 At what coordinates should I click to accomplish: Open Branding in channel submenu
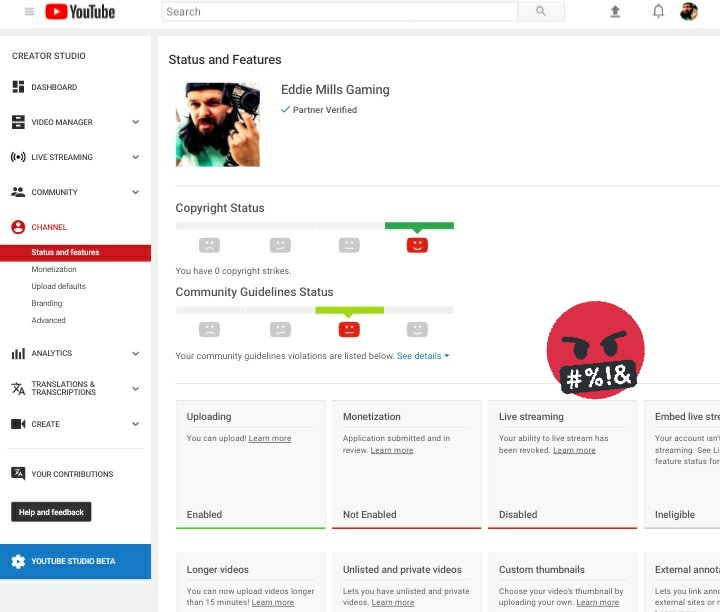(46, 303)
